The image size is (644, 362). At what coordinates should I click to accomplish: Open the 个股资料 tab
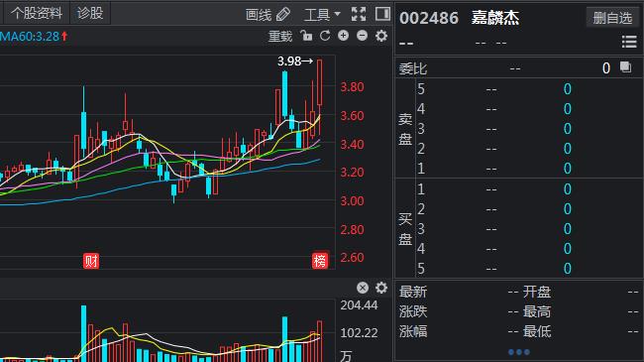click(37, 13)
